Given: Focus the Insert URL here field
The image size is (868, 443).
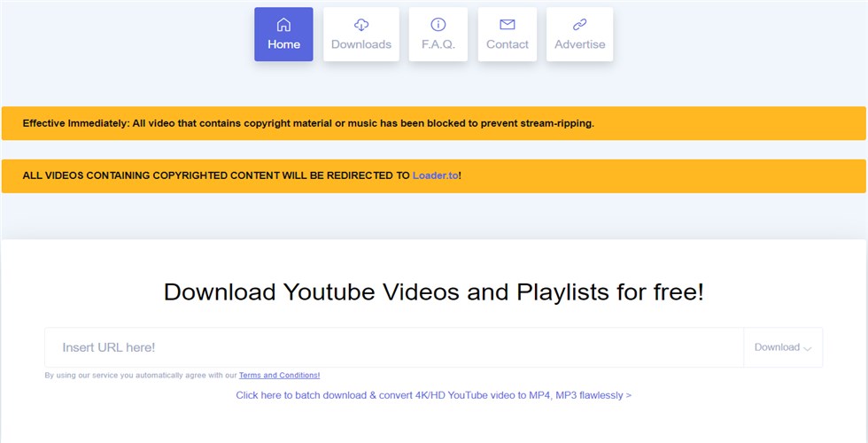Looking at the screenshot, I should [x=394, y=347].
